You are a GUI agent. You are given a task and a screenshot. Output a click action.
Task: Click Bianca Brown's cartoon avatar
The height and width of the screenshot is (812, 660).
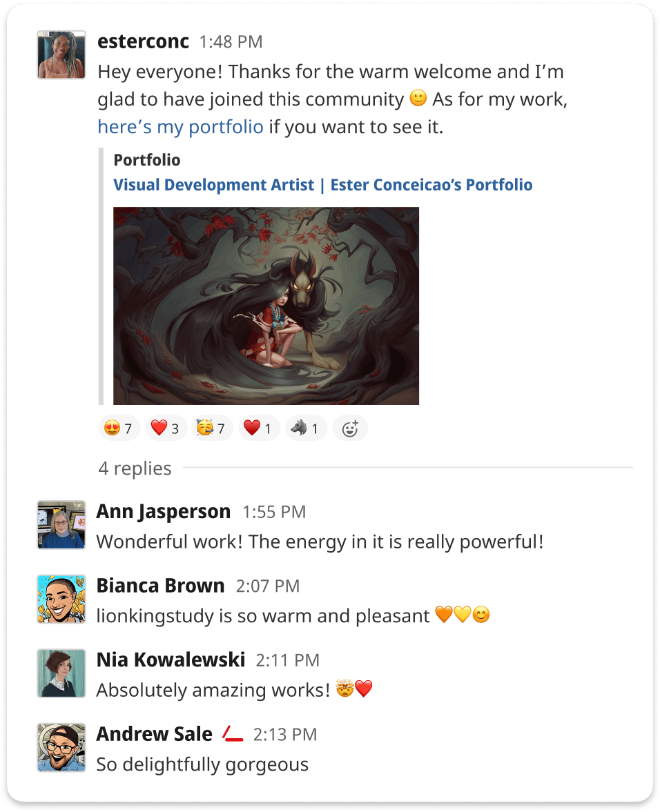[x=61, y=599]
